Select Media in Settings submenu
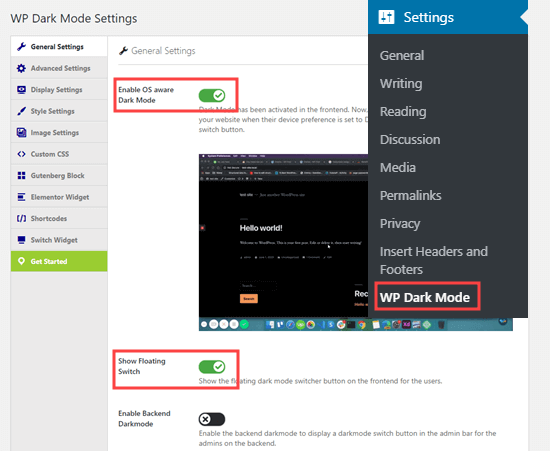550x451 pixels. coord(398,168)
